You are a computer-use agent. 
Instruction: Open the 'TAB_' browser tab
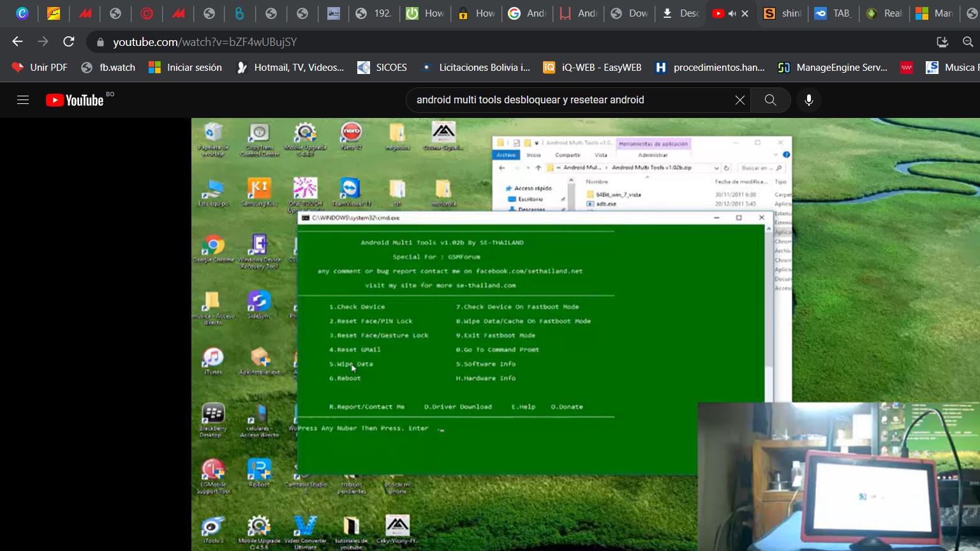[x=834, y=13]
